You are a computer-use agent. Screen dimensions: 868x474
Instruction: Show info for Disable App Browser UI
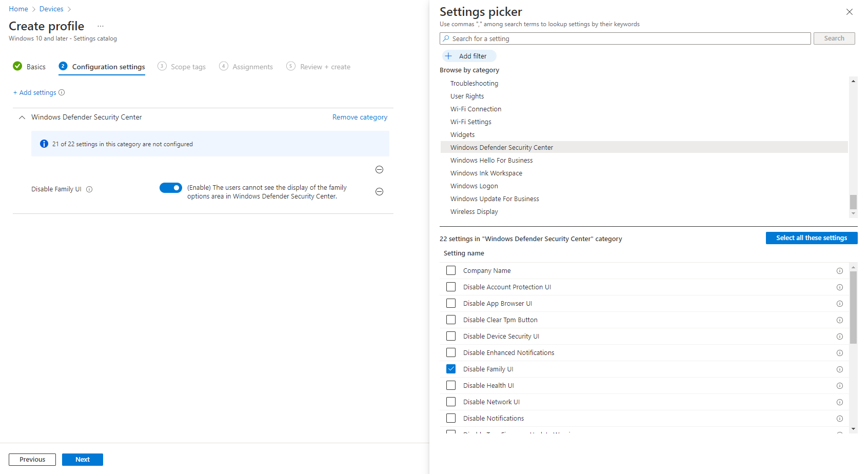tap(840, 304)
